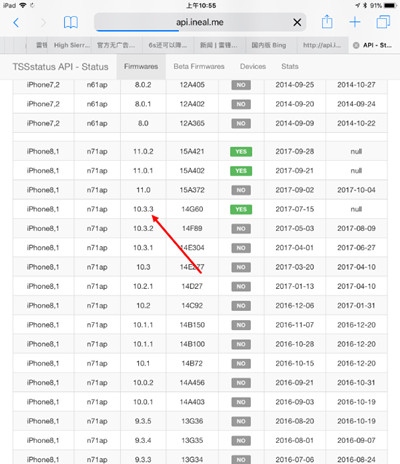Click NO badge for build 14F89

click(x=241, y=229)
